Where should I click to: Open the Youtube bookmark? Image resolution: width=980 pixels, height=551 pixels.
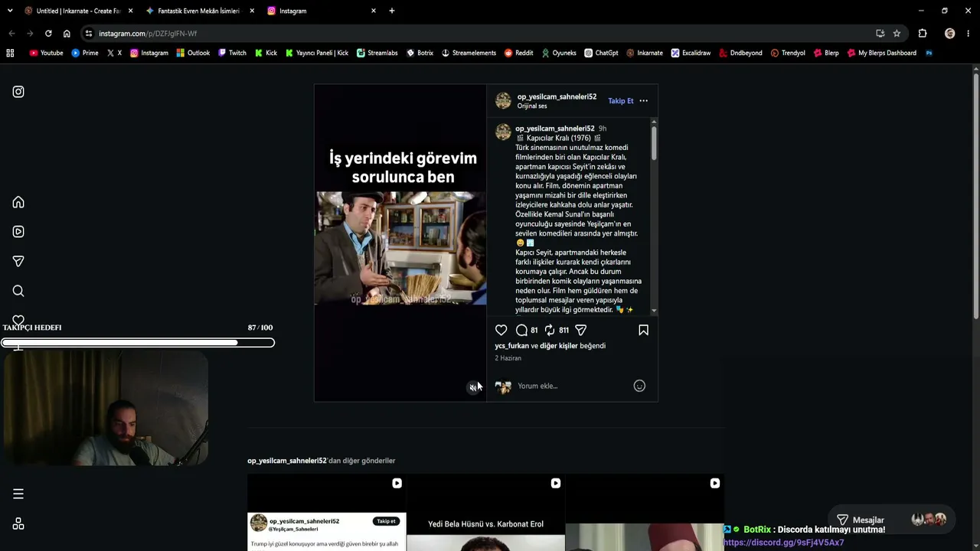[46, 53]
